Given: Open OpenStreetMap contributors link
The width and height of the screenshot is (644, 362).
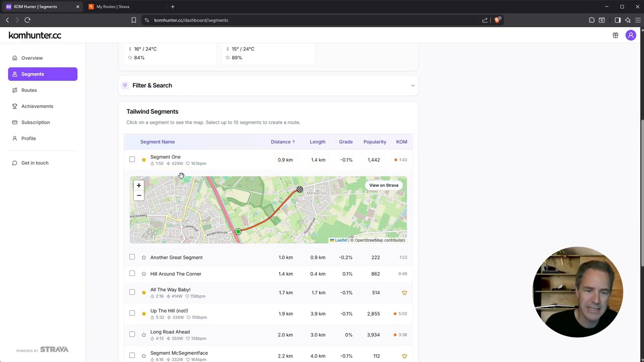Looking at the screenshot, I should [x=379, y=240].
